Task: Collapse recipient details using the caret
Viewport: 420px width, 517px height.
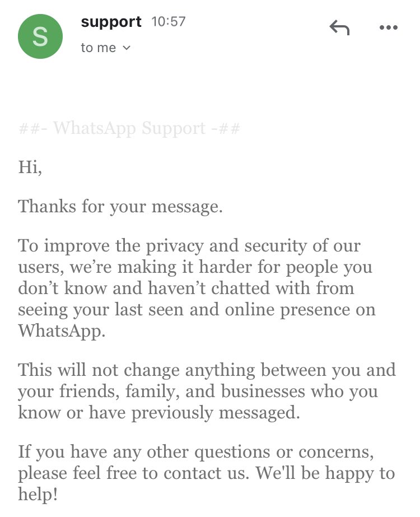Action: pyautogui.click(x=125, y=48)
